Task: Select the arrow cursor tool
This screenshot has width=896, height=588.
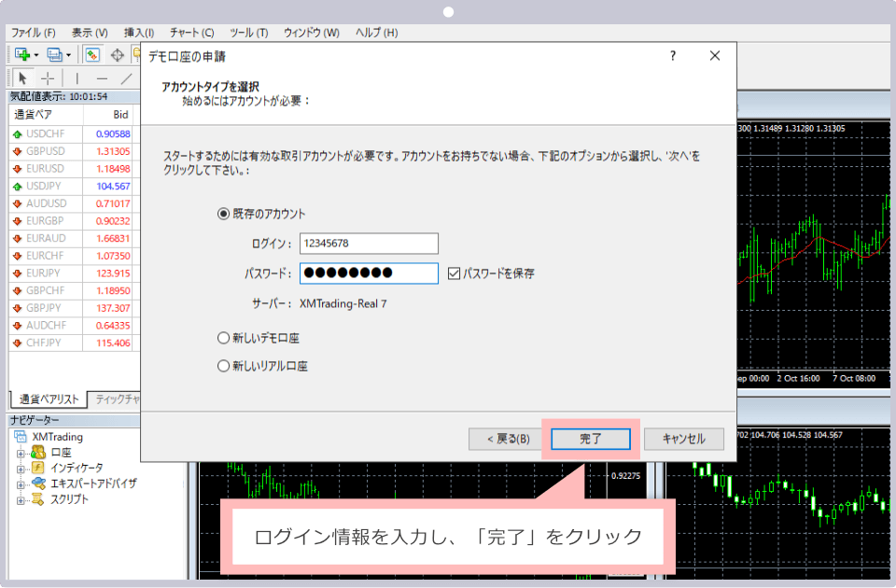Action: [x=22, y=78]
